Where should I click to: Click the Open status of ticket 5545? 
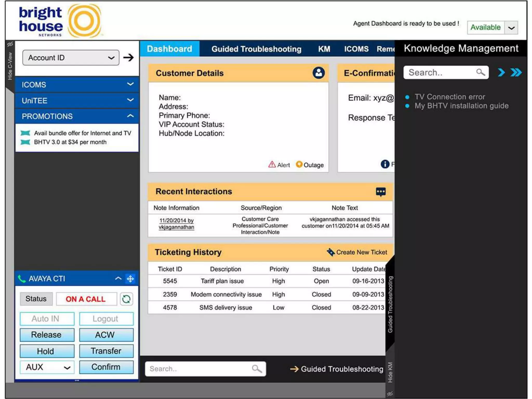[x=321, y=281]
